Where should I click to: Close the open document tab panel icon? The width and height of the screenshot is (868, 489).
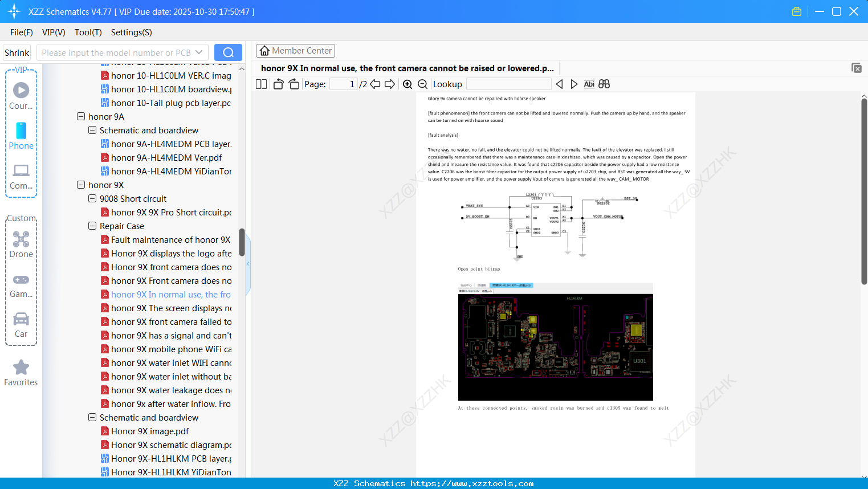click(x=857, y=68)
